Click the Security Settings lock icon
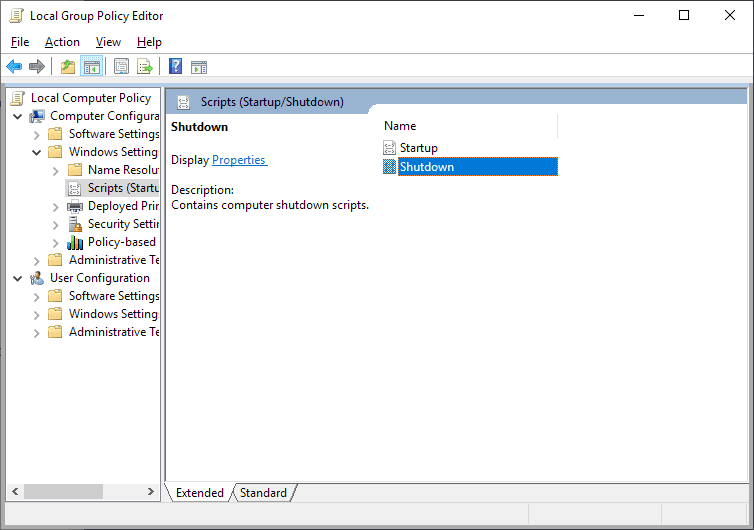 tap(75, 224)
